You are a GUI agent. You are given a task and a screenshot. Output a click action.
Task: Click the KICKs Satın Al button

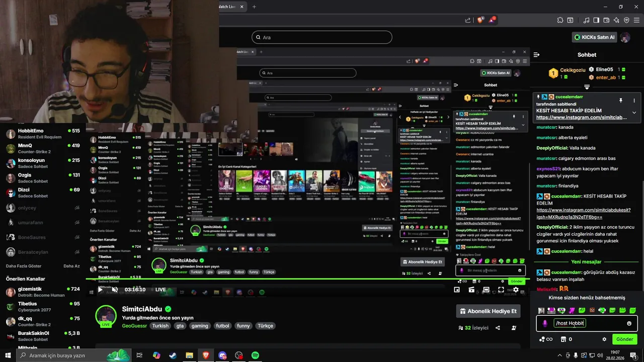tap(594, 37)
